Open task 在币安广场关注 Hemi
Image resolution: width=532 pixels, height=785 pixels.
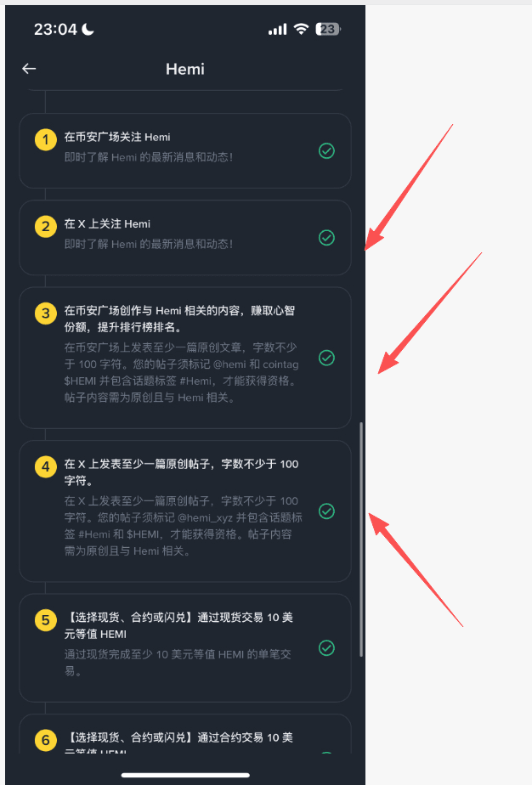(185, 150)
